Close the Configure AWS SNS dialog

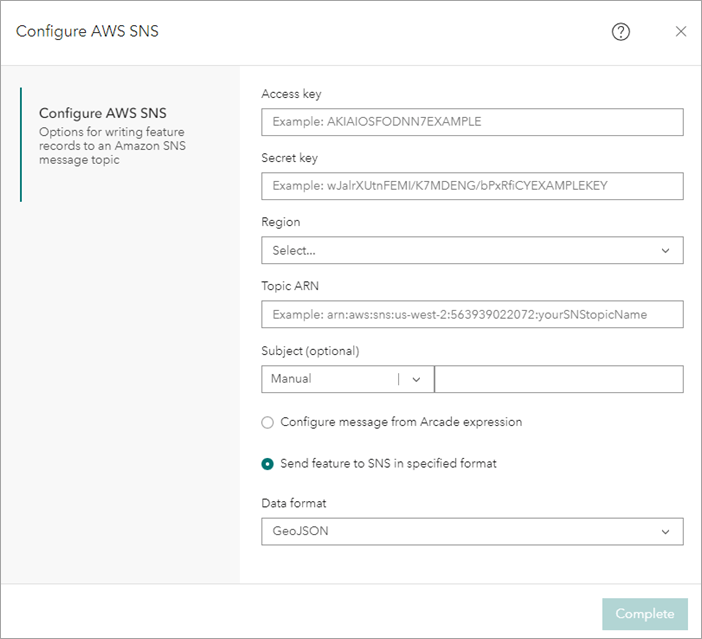click(x=681, y=31)
